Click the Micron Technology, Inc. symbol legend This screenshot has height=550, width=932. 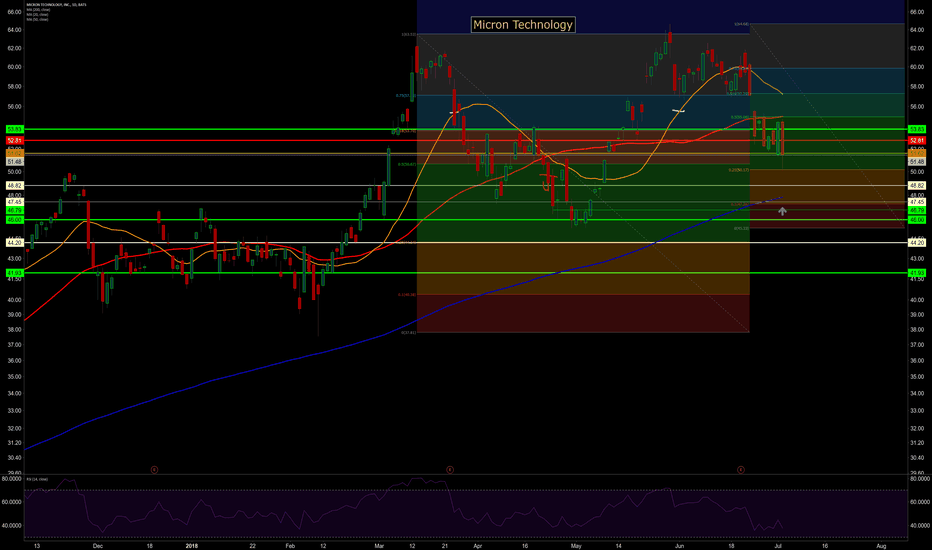pyautogui.click(x=56, y=4)
